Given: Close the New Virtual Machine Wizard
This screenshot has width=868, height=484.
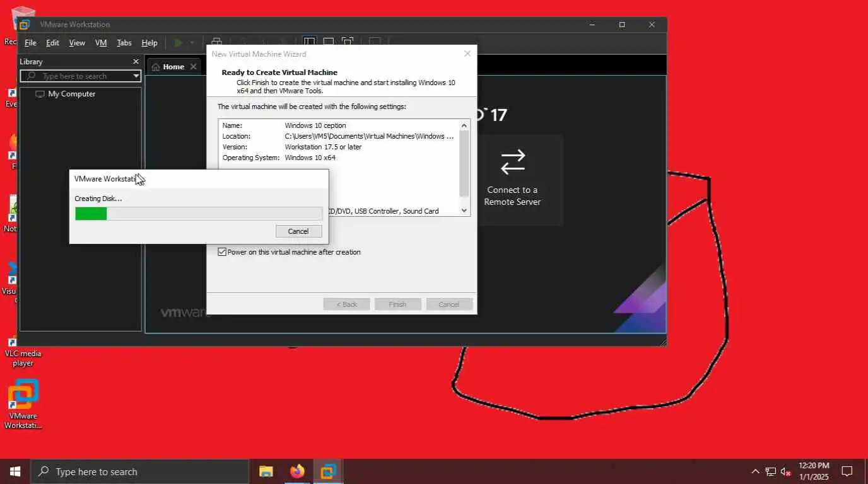Looking at the screenshot, I should pyautogui.click(x=467, y=54).
